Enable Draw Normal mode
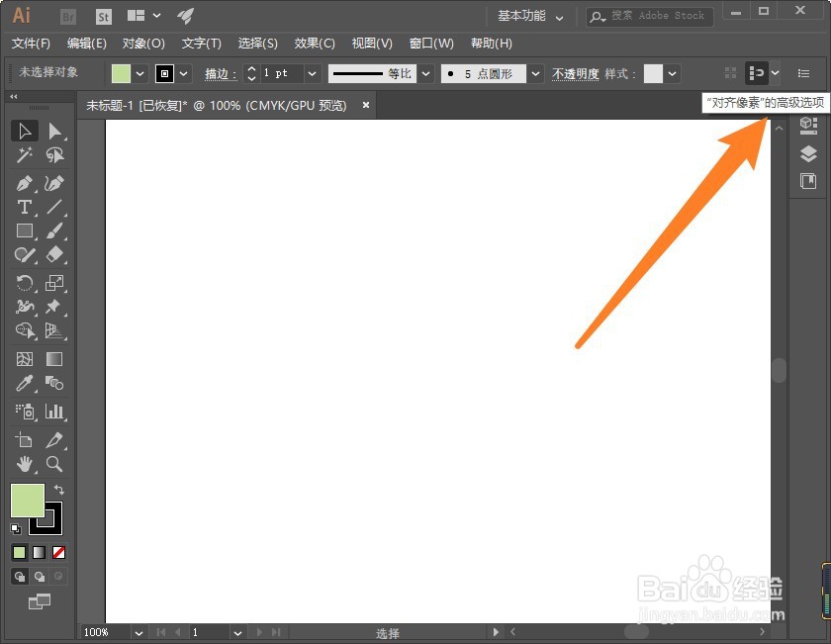This screenshot has height=644, width=831. [20, 576]
